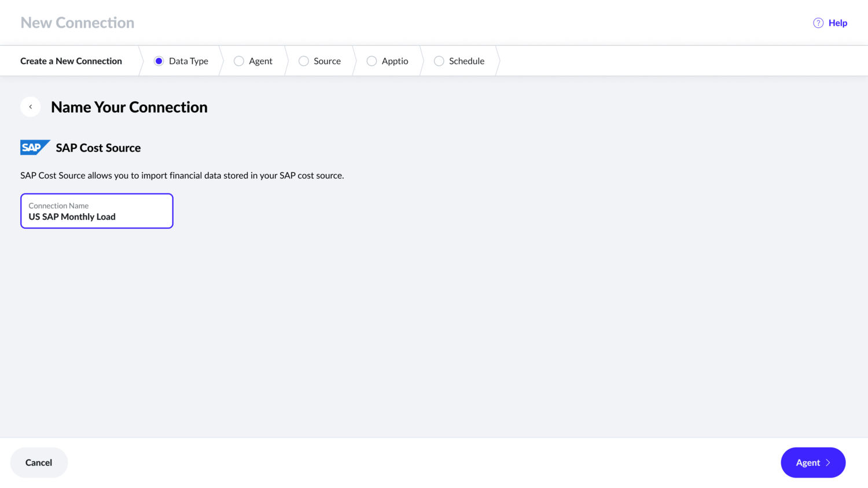Click the SAP logo icon
The height and width of the screenshot is (488, 868).
(35, 148)
